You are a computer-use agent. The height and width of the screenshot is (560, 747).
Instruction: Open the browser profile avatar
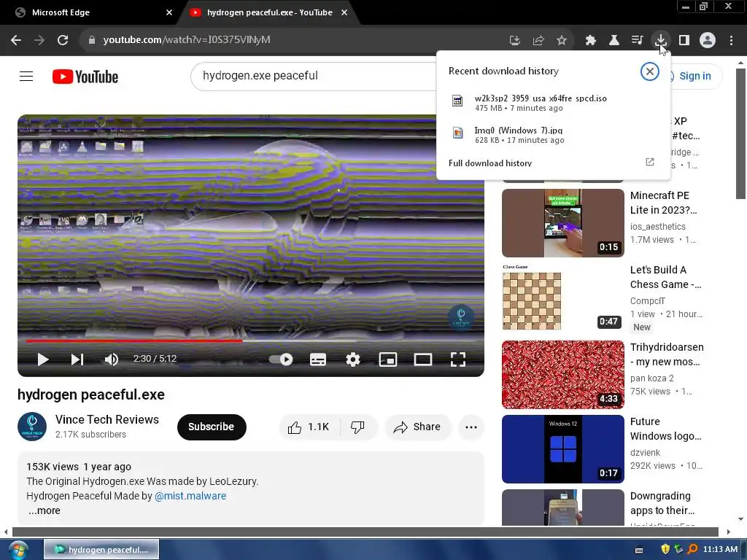click(x=708, y=41)
